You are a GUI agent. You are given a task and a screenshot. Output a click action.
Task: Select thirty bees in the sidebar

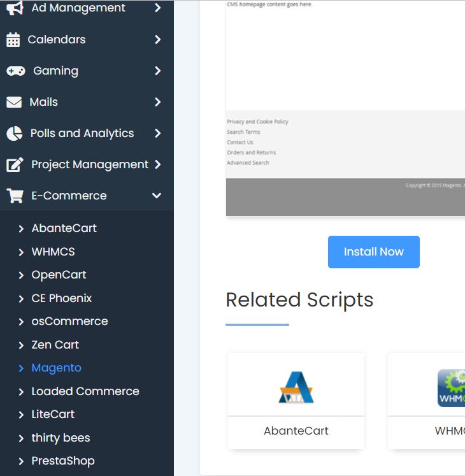(61, 438)
